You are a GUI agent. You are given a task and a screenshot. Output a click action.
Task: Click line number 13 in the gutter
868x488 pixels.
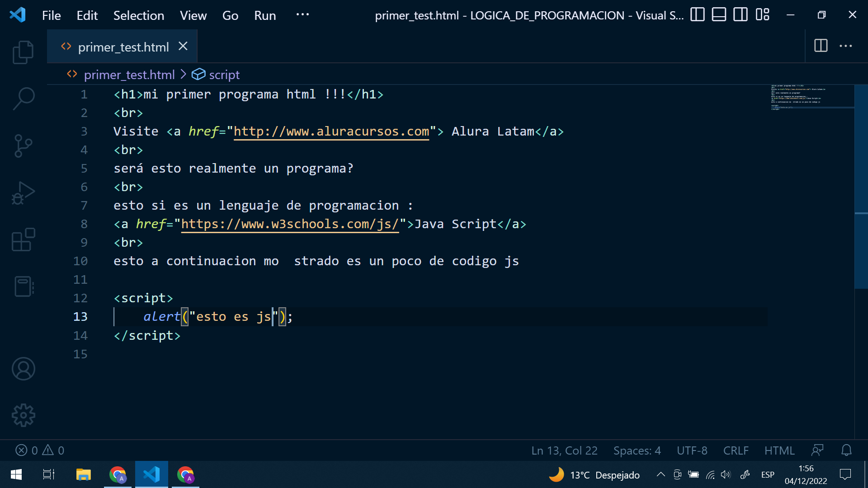[x=80, y=317]
